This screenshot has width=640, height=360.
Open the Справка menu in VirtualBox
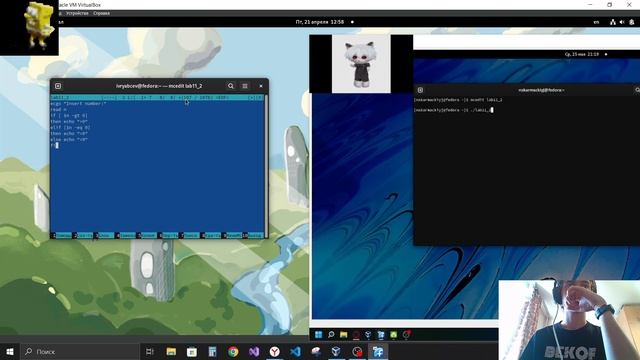click(101, 13)
